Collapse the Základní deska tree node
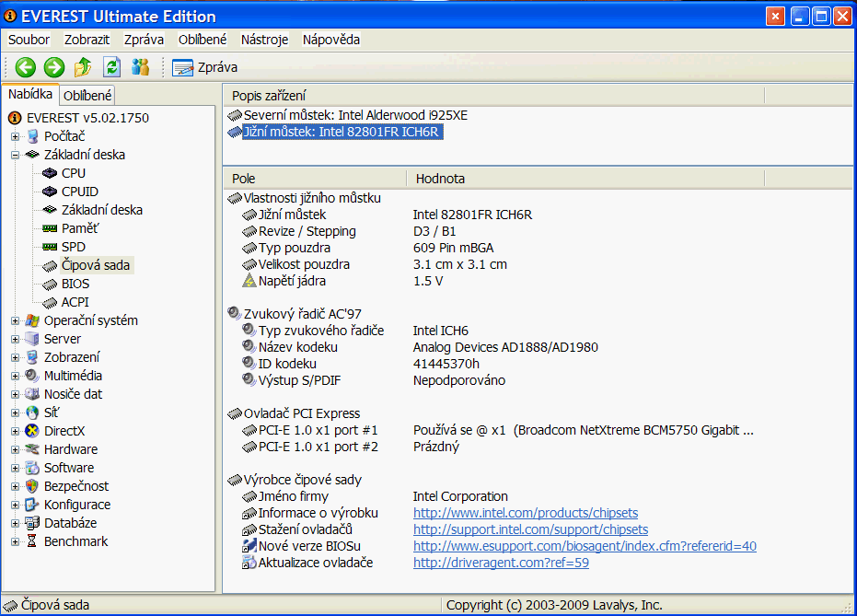The width and height of the screenshot is (857, 616). click(15, 155)
